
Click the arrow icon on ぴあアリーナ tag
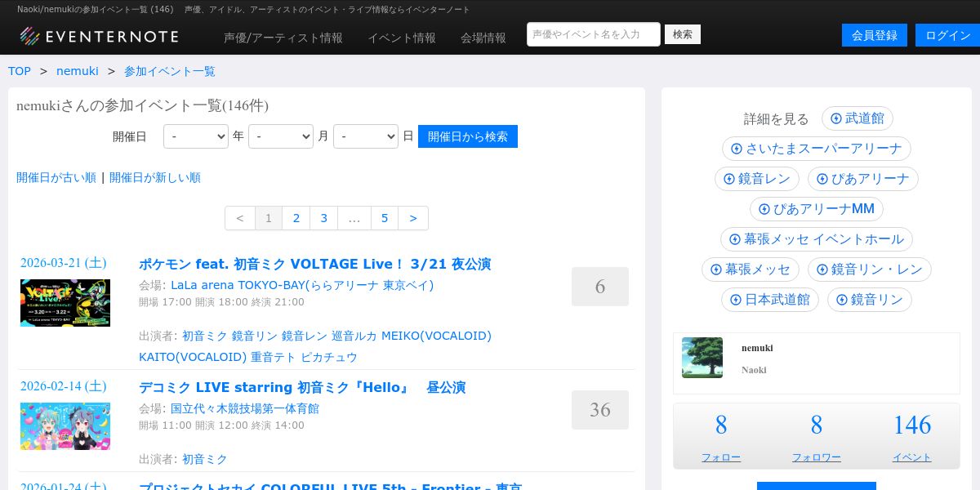(x=822, y=179)
